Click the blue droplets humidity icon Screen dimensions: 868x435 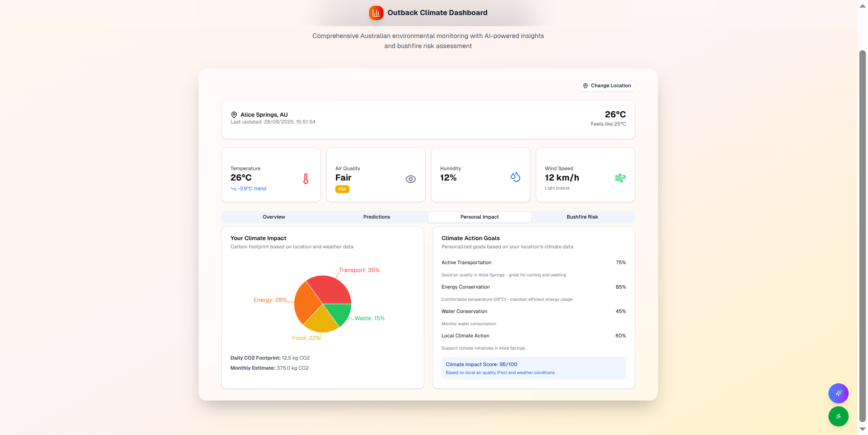click(515, 177)
